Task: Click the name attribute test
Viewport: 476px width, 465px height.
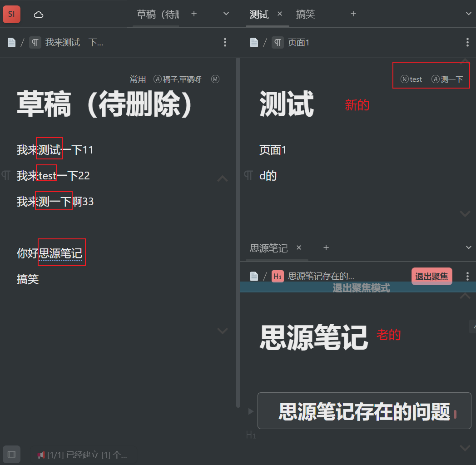Action: (412, 79)
